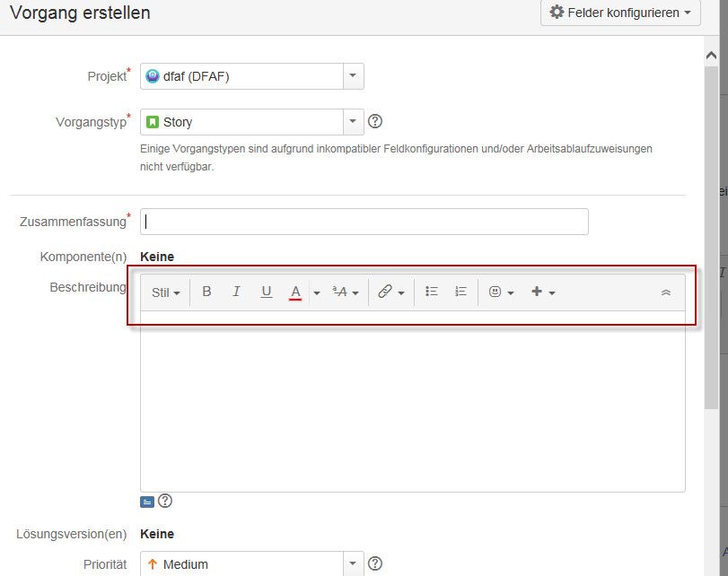The height and width of the screenshot is (576, 728).
Task: Open Priorität dropdown arrow
Action: [x=353, y=563]
